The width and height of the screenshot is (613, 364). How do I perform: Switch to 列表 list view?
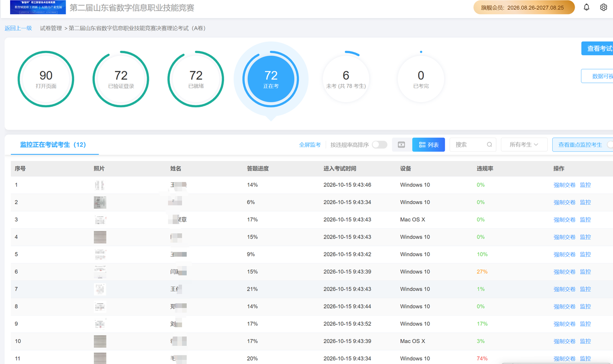tap(429, 145)
